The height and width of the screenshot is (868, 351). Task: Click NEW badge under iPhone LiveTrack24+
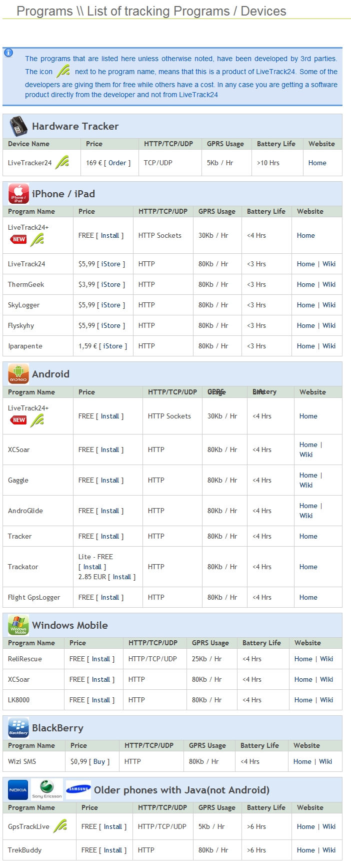18,239
